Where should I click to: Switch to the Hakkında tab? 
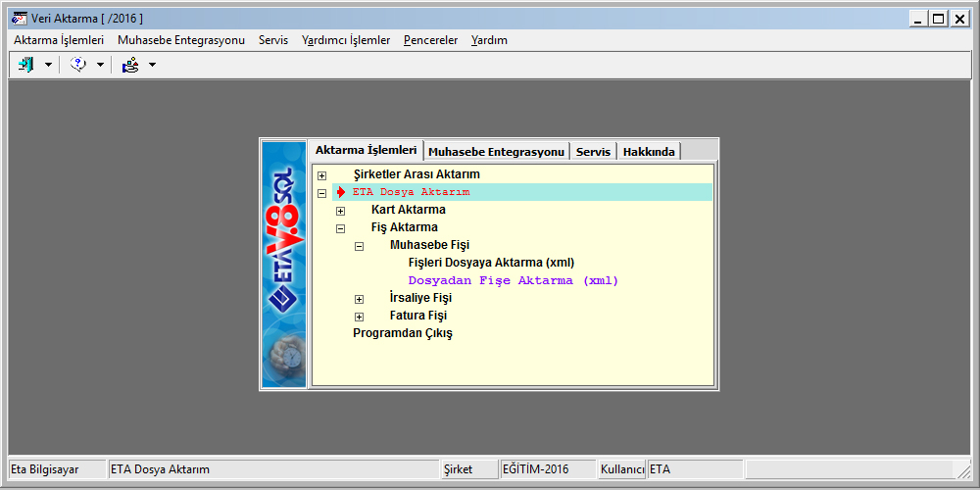[x=649, y=152]
